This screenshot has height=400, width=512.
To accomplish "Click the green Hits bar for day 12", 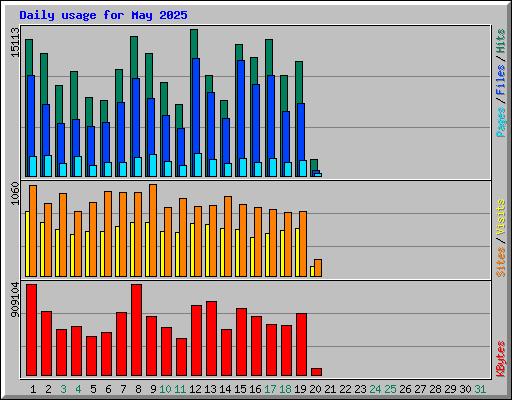I will click(194, 43).
